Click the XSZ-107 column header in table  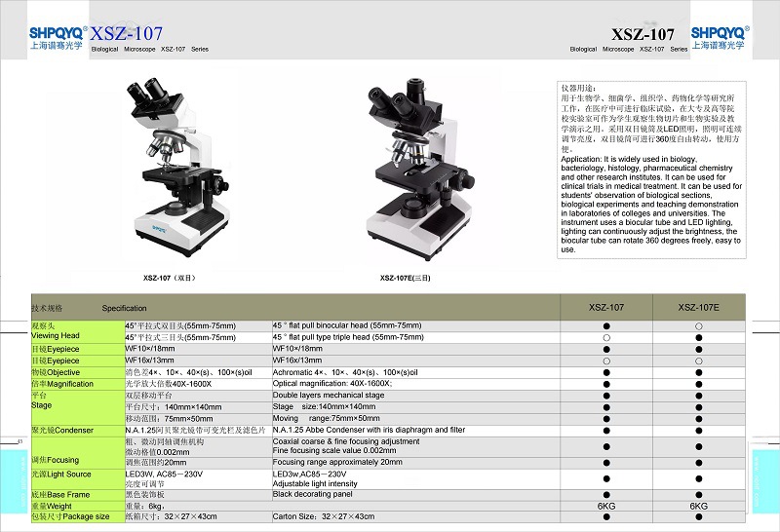pos(605,307)
